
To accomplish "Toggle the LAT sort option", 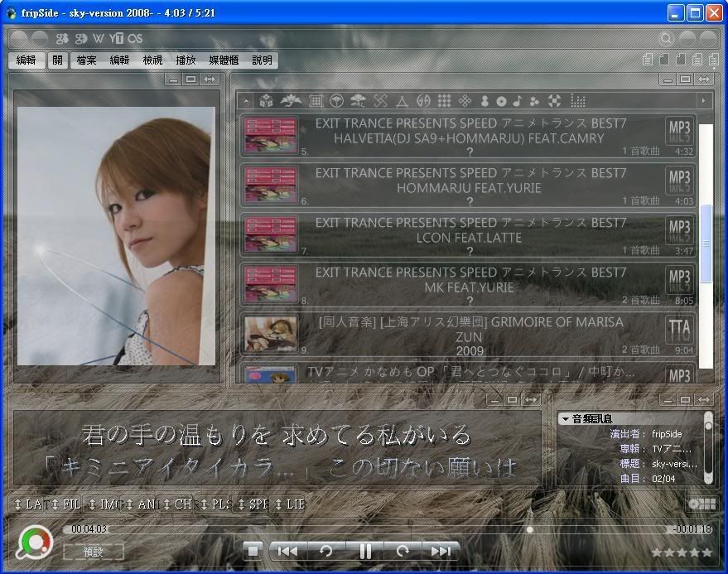I will (31, 504).
